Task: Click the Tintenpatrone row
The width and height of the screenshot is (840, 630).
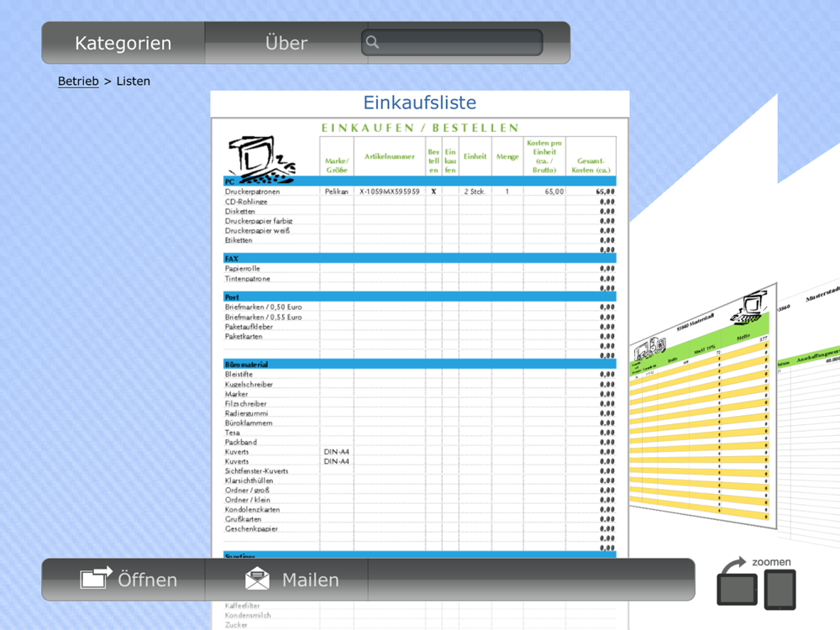Action: pyautogui.click(x=419, y=279)
